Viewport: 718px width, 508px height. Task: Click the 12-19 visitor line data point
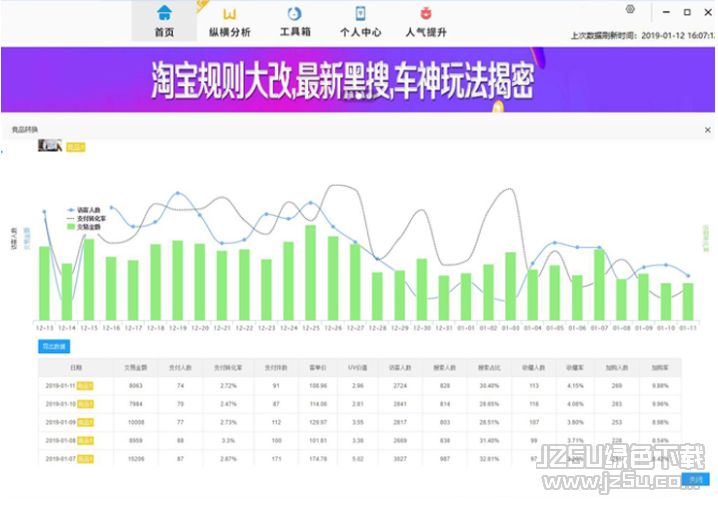(x=178, y=193)
